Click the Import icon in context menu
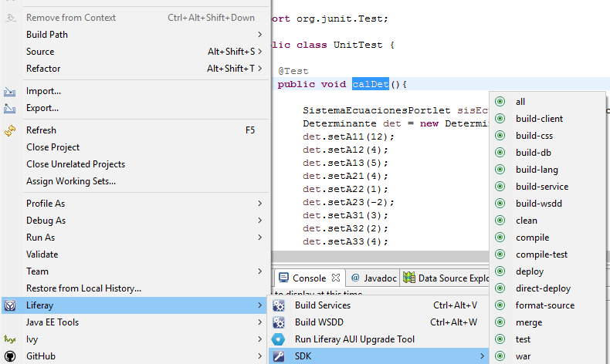This screenshot has height=364, width=610. pyautogui.click(x=10, y=92)
